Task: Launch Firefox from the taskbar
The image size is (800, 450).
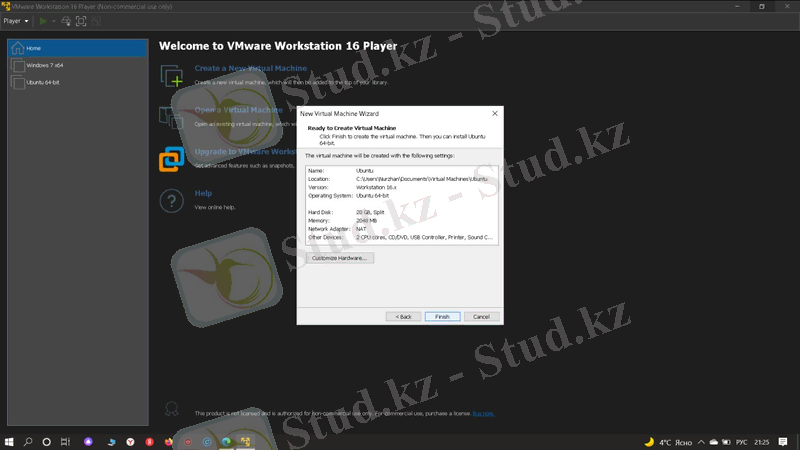Action: [169, 442]
